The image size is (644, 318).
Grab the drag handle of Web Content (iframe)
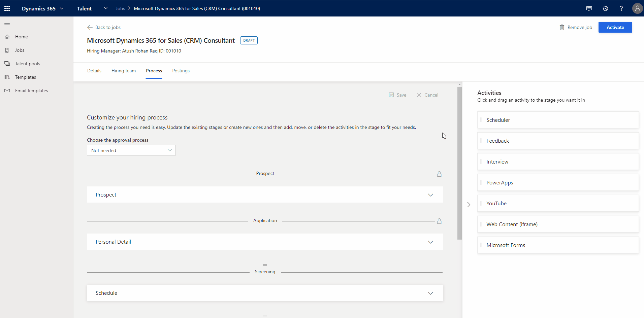pos(481,224)
